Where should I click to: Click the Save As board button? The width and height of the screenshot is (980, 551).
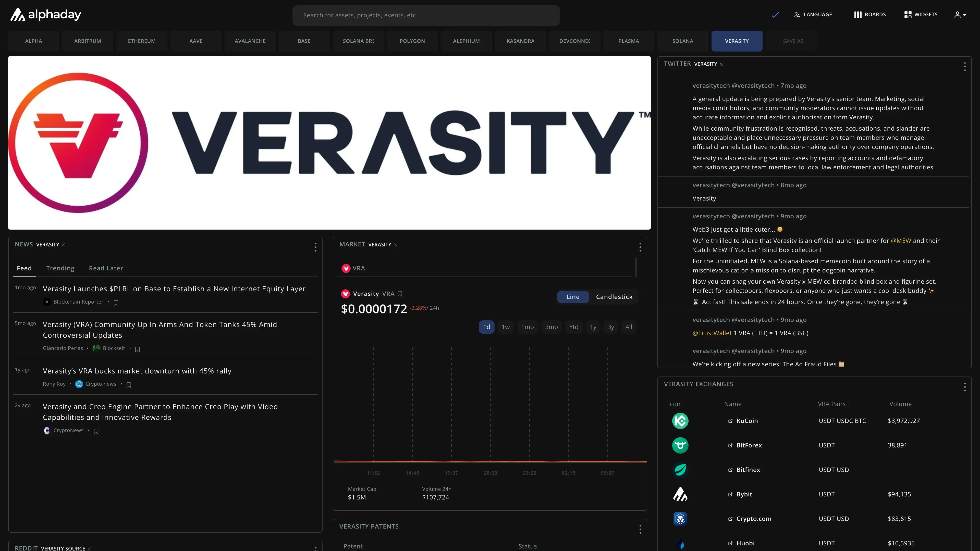791,41
